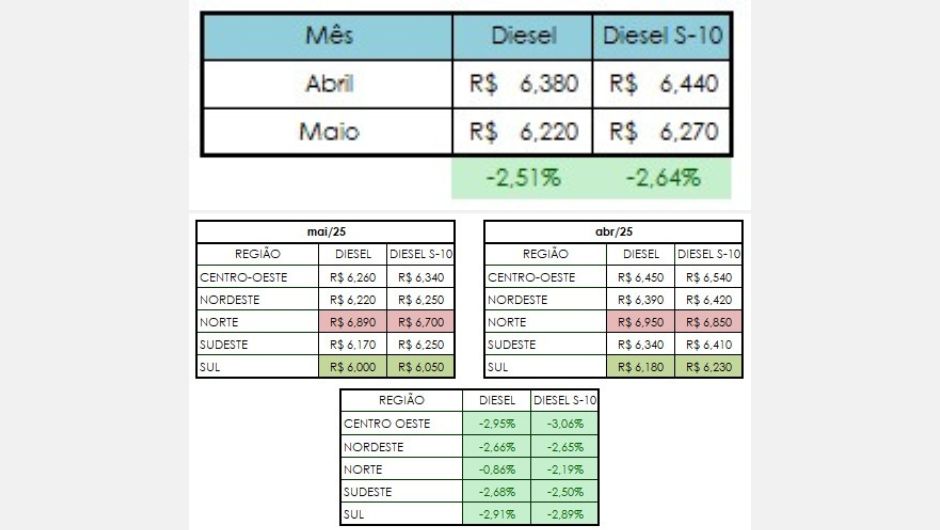Screen dimensions: 940x530
Task: Click the Mês header cell
Action: (x=328, y=37)
